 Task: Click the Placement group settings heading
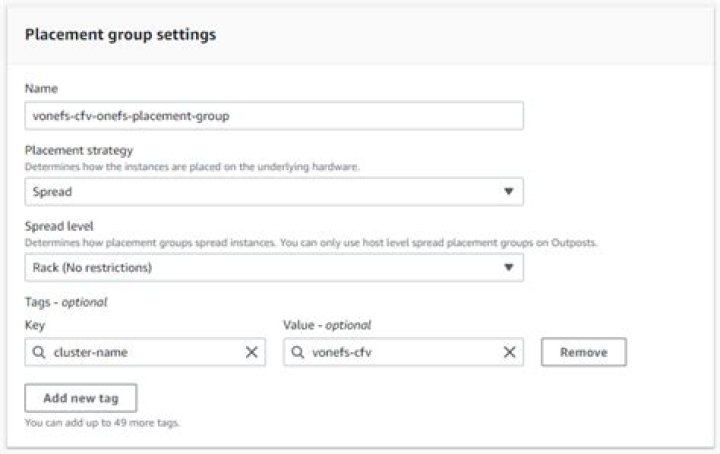120,34
